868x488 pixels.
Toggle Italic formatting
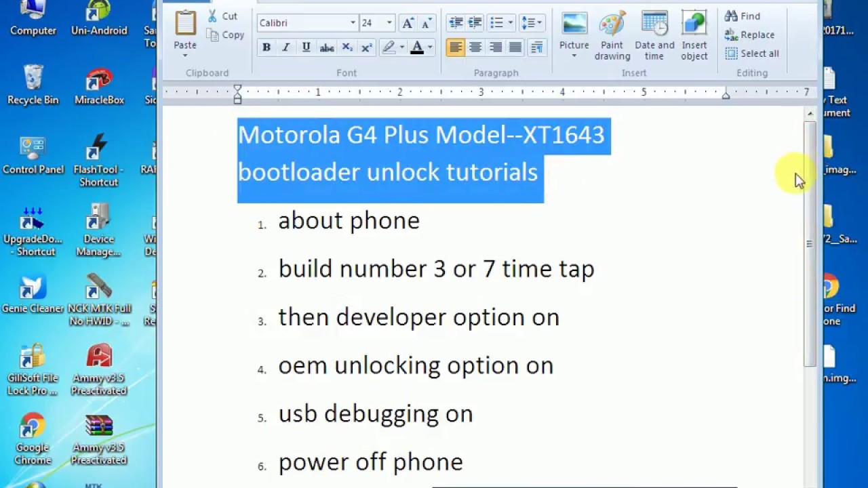[286, 47]
